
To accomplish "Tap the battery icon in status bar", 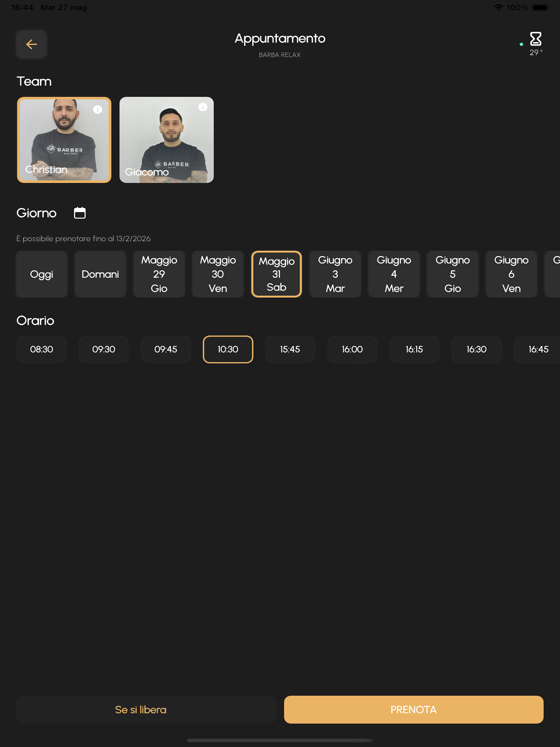I will coord(541,7).
